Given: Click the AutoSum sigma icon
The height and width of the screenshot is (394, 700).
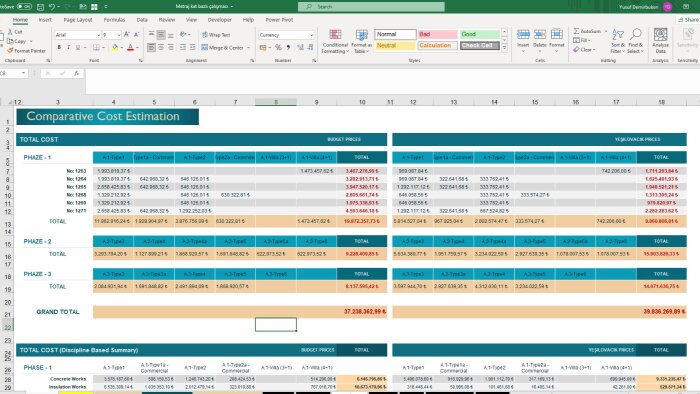Looking at the screenshot, I should pyautogui.click(x=576, y=31).
